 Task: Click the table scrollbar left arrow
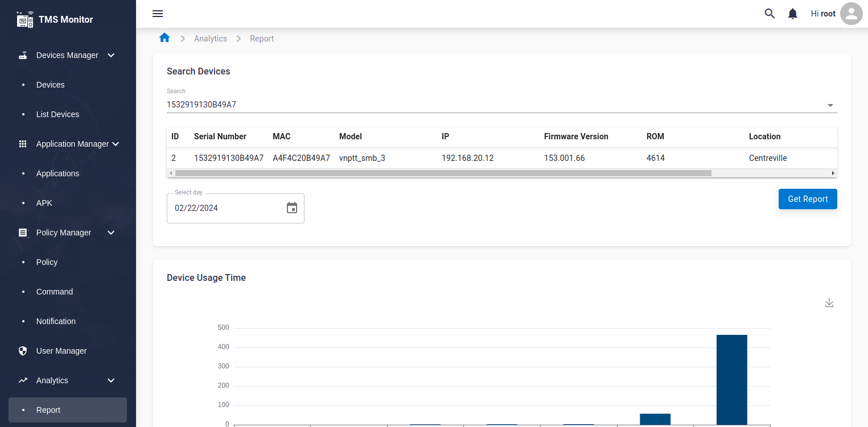[x=171, y=173]
